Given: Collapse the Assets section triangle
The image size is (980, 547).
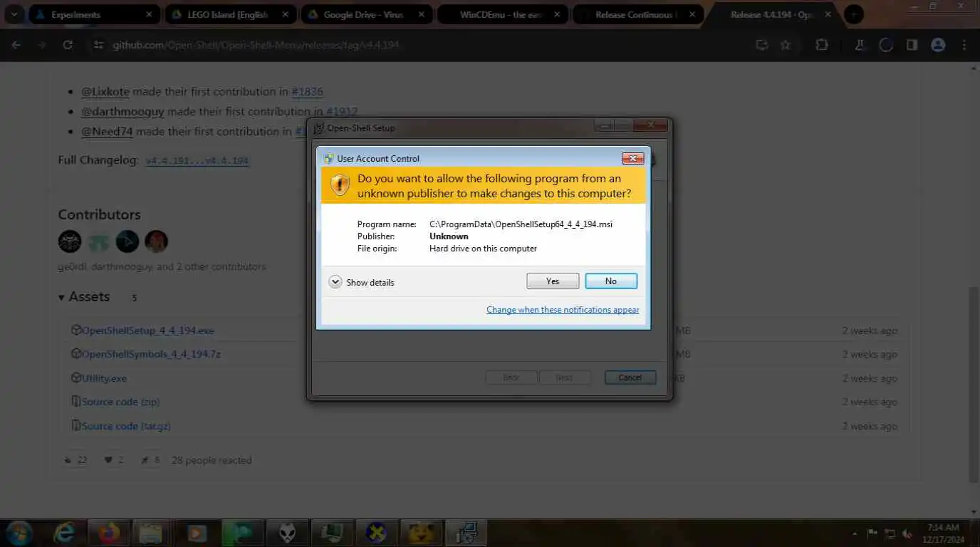Looking at the screenshot, I should coord(62,297).
